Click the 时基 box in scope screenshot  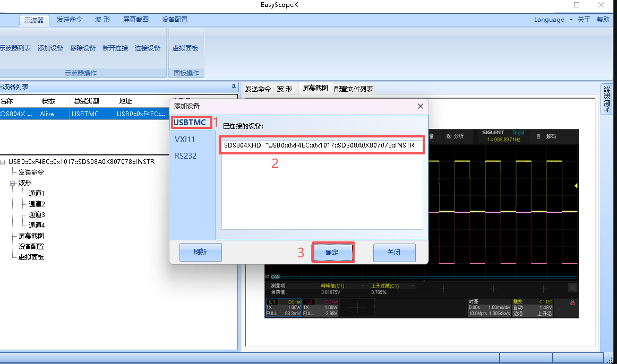490,308
